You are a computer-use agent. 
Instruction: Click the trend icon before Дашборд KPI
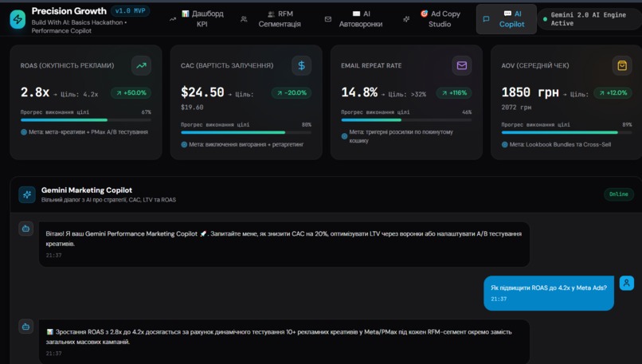[173, 19]
